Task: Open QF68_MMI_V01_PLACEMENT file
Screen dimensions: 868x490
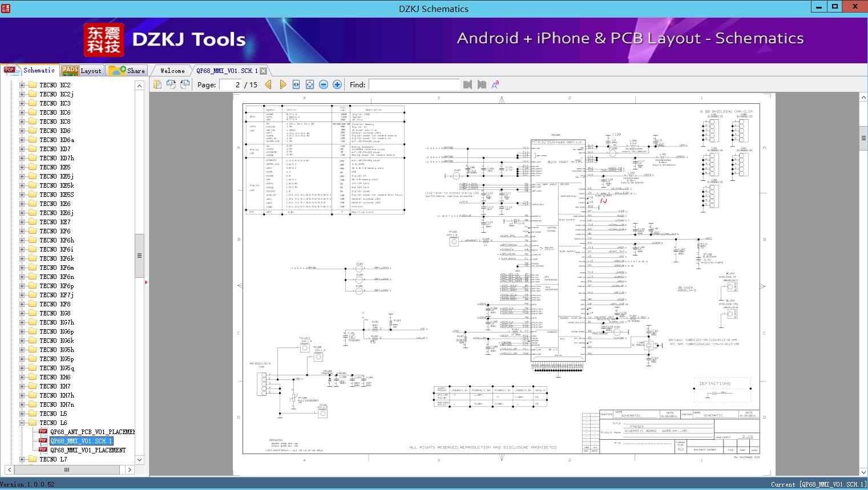Action: 87,450
